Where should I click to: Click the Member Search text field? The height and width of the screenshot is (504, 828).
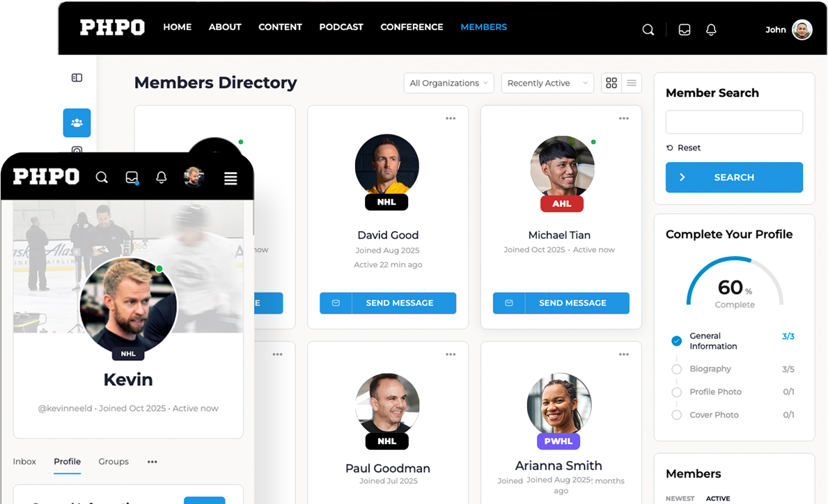coord(734,122)
